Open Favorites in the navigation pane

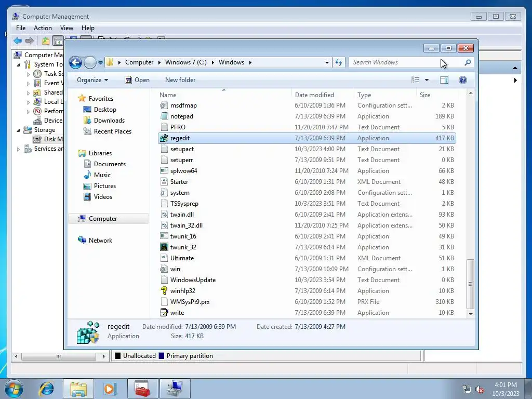(101, 98)
